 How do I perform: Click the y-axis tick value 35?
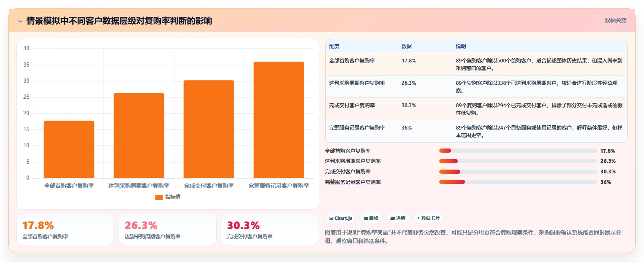click(26, 65)
